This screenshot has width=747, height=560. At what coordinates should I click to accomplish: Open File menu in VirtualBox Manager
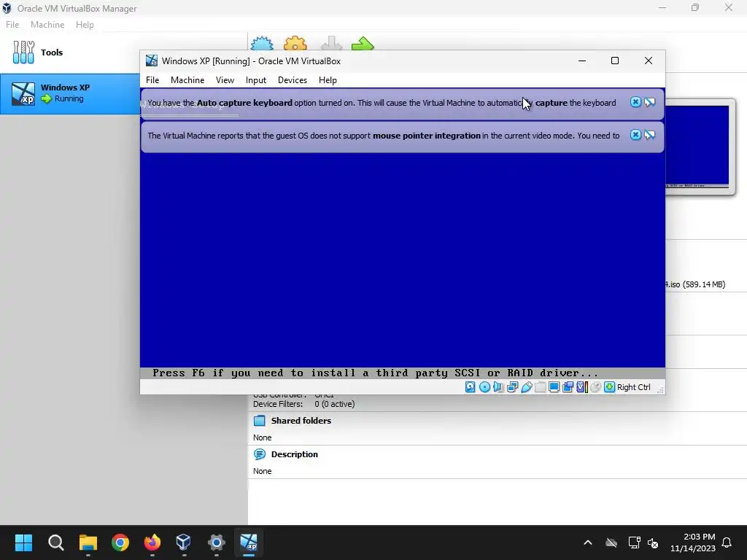tap(12, 25)
